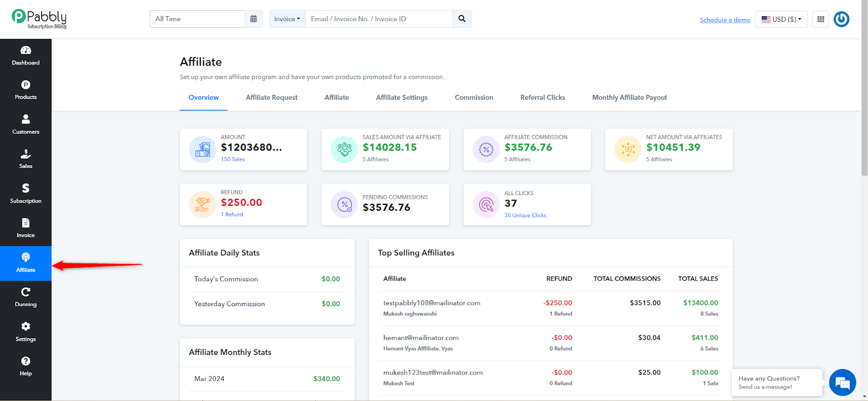Open the live chat bubble

843,383
